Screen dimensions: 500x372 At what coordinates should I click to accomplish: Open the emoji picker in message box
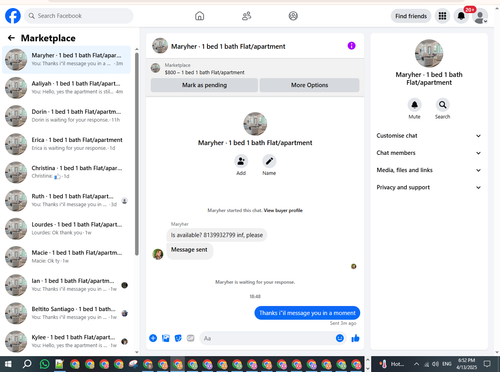tap(340, 338)
